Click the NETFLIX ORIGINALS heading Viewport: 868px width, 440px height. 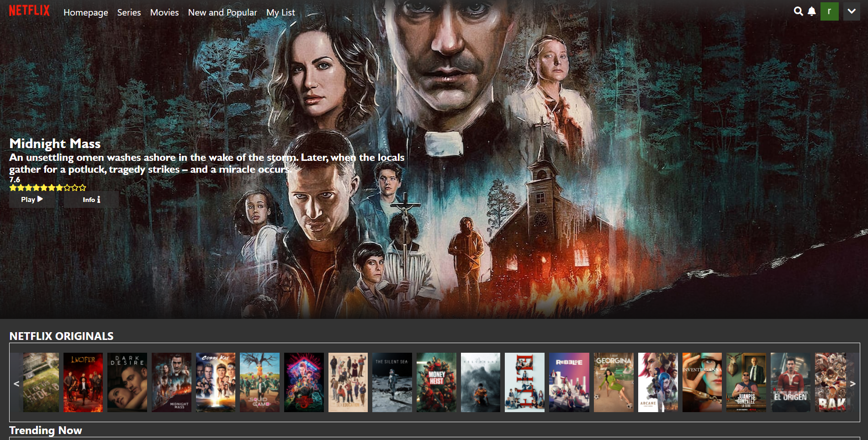point(62,336)
